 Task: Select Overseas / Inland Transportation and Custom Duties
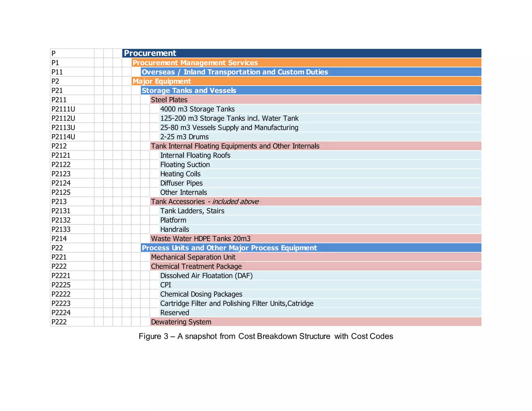[x=311, y=72]
